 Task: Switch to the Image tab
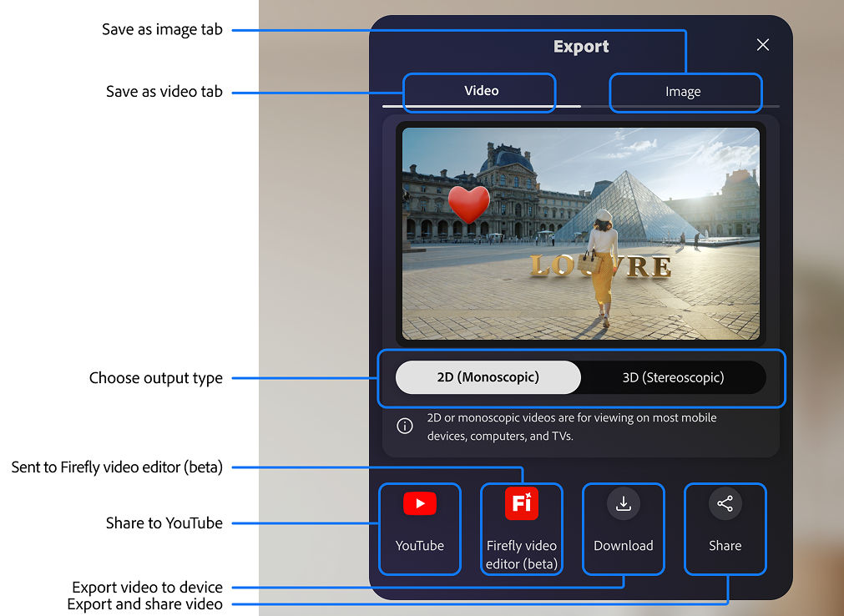685,92
